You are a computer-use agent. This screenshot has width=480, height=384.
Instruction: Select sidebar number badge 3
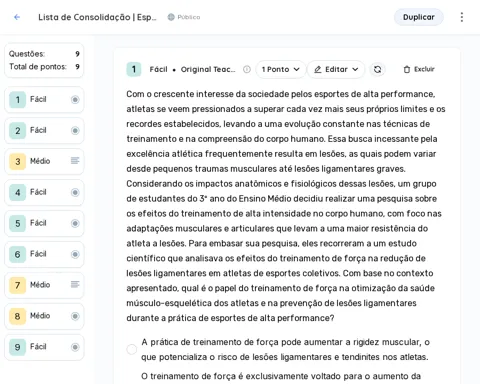(x=18, y=162)
